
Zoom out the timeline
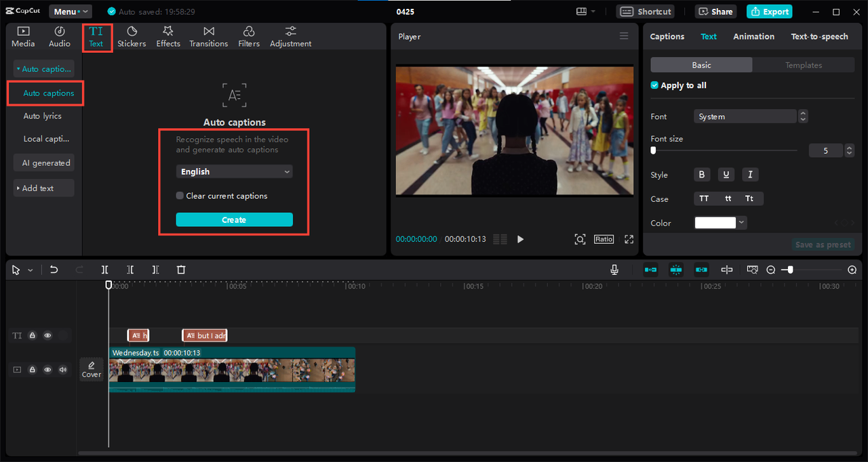click(x=771, y=270)
